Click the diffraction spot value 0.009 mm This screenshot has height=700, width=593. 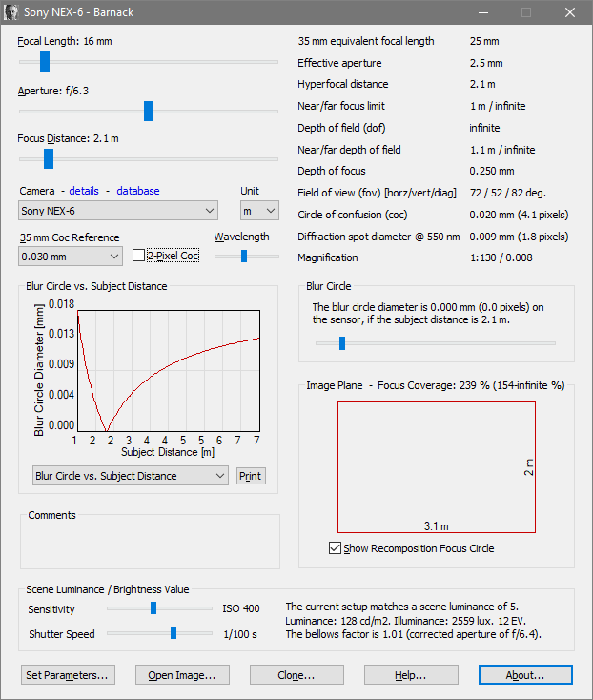492,237
